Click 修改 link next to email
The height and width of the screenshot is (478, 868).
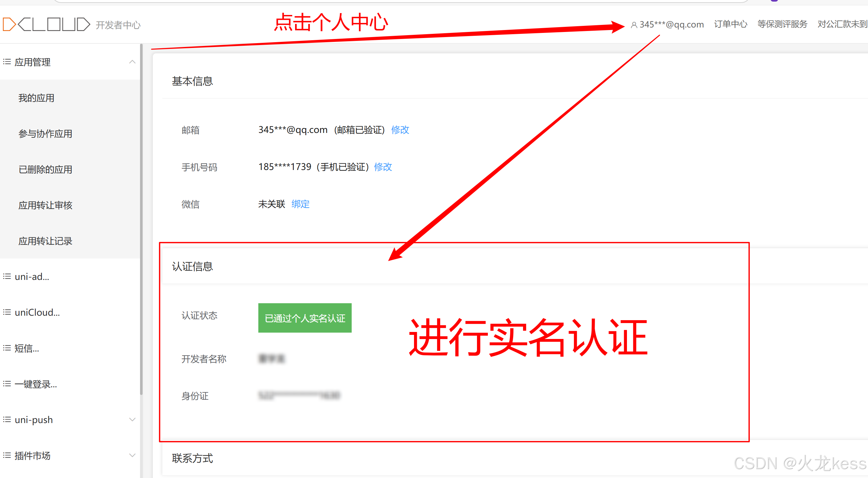coord(400,130)
